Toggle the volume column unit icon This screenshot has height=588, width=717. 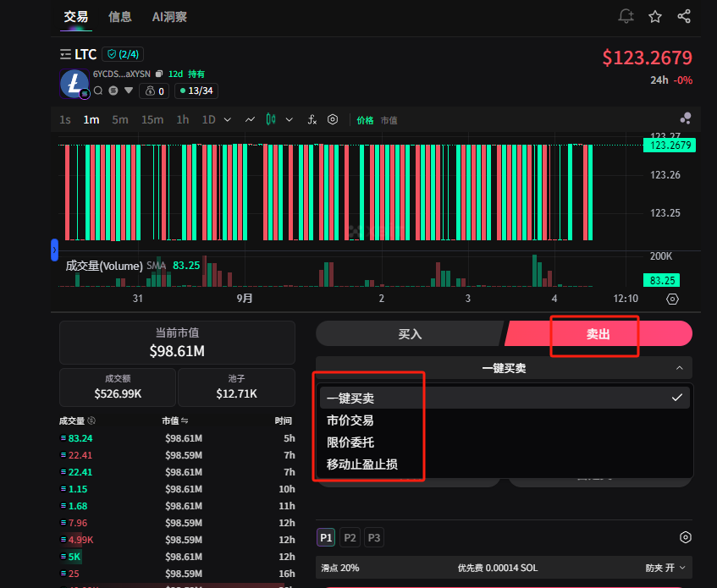91,420
